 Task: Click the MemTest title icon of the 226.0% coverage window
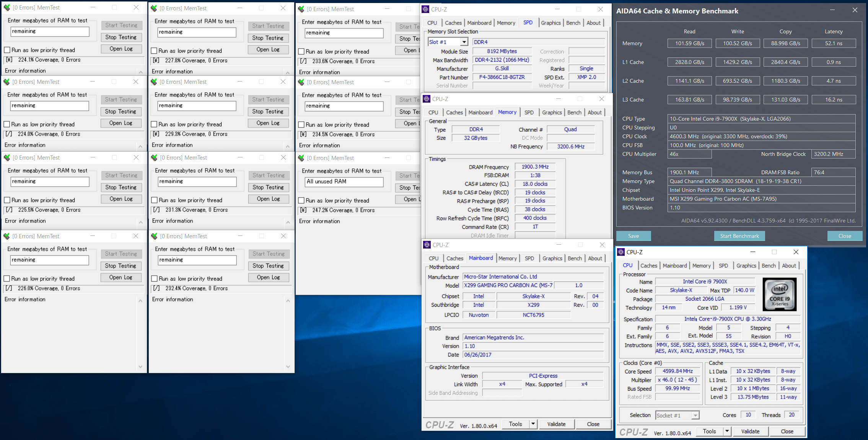(x=7, y=236)
